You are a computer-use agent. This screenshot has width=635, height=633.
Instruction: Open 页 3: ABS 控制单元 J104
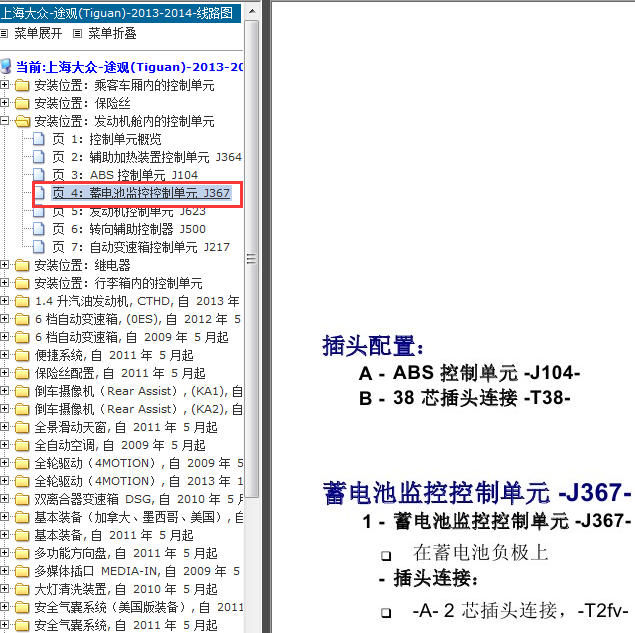click(125, 175)
